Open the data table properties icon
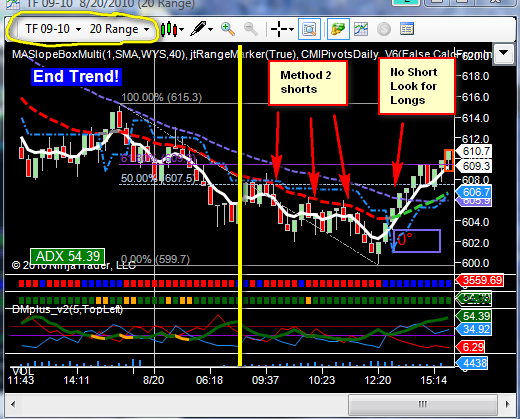The image size is (520, 419). (407, 29)
